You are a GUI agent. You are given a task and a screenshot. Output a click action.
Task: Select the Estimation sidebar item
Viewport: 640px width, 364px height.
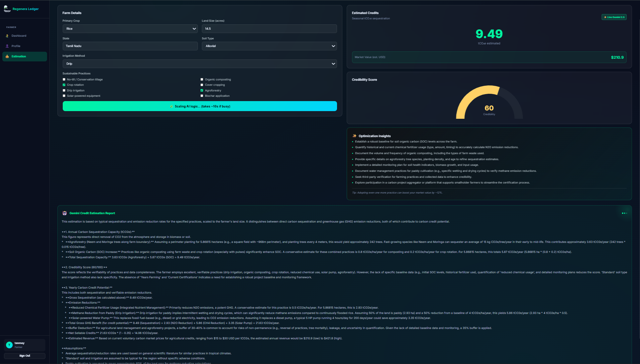point(25,56)
